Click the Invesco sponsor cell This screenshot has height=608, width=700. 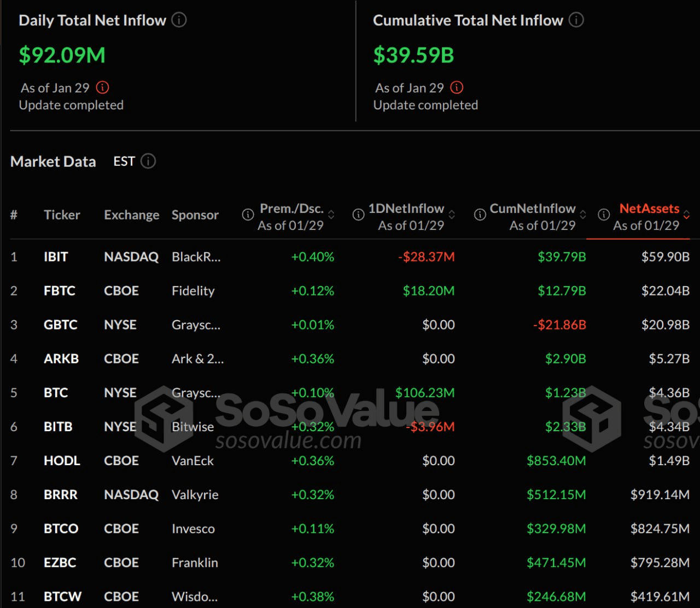(193, 528)
